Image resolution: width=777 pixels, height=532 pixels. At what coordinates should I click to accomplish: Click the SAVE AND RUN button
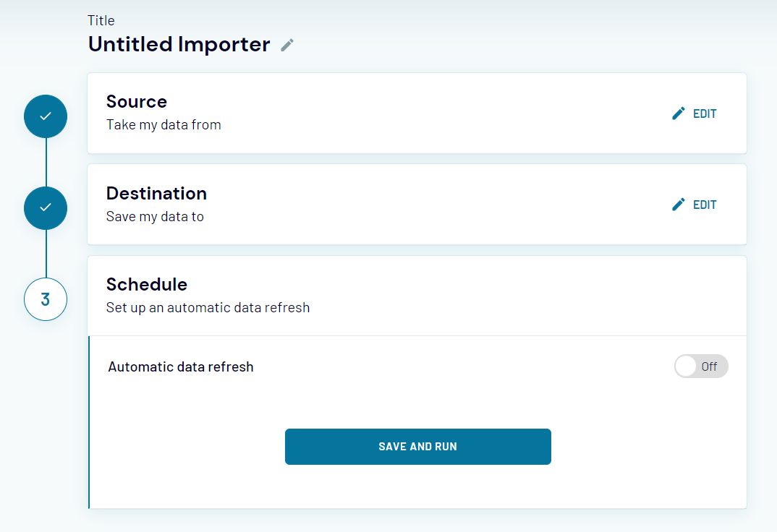(417, 446)
